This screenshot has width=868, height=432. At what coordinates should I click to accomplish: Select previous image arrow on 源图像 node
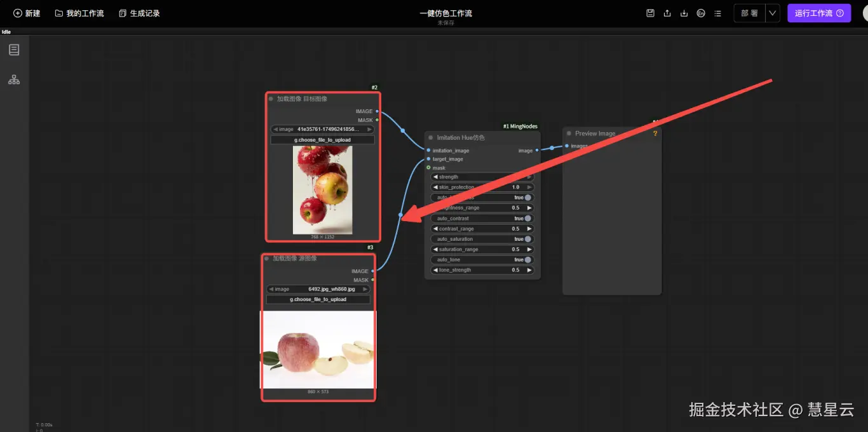(271, 289)
